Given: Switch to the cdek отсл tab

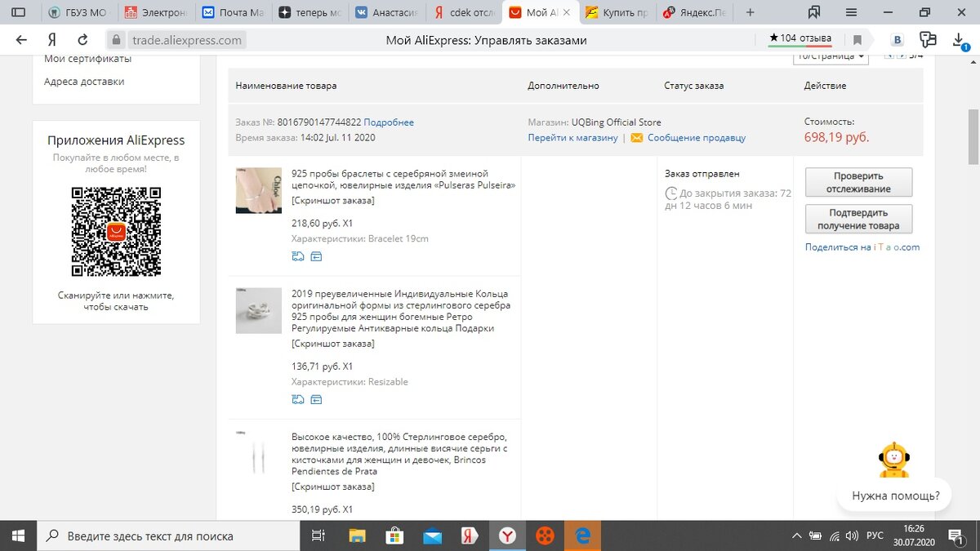Looking at the screenshot, I should [x=462, y=12].
